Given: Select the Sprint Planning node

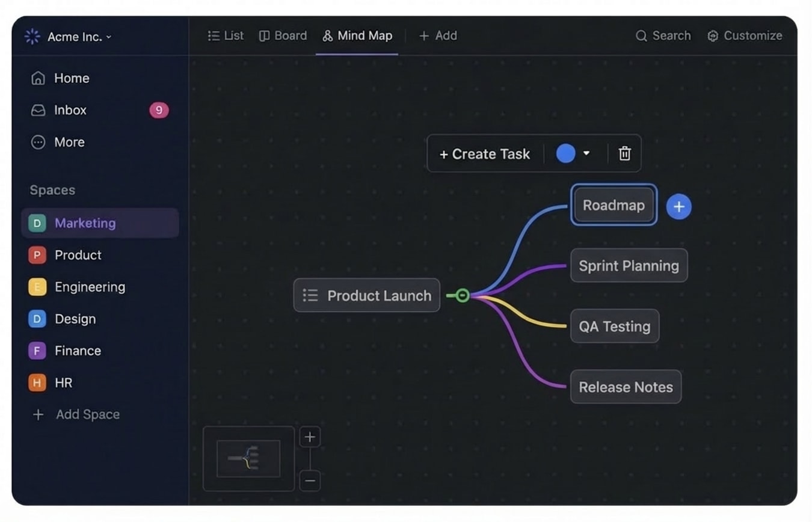Looking at the screenshot, I should pyautogui.click(x=629, y=266).
